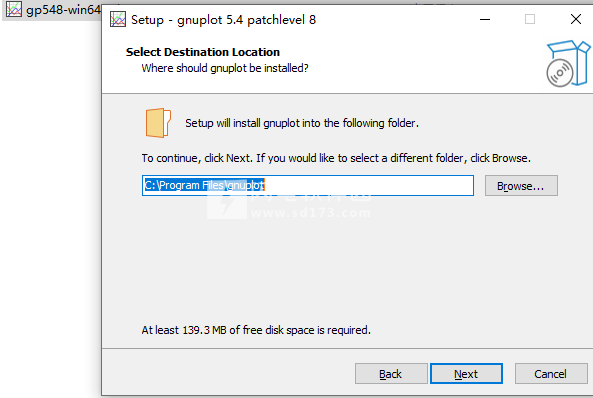Screen dimensions: 593x398
Task: Click the installer box and disc icon
Action: (x=568, y=64)
